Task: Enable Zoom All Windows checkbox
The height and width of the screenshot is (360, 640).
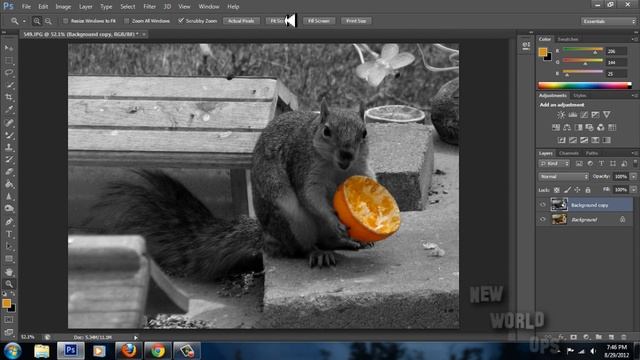Action: point(127,21)
